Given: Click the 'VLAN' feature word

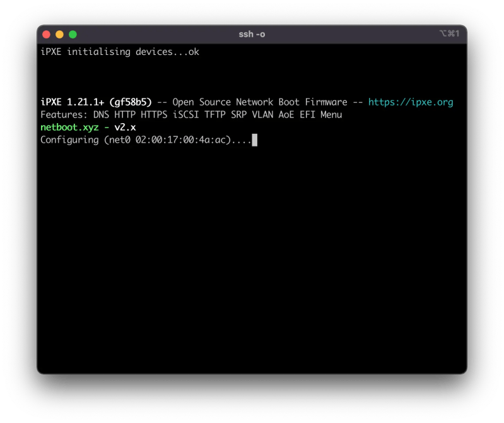Looking at the screenshot, I should tap(262, 115).
